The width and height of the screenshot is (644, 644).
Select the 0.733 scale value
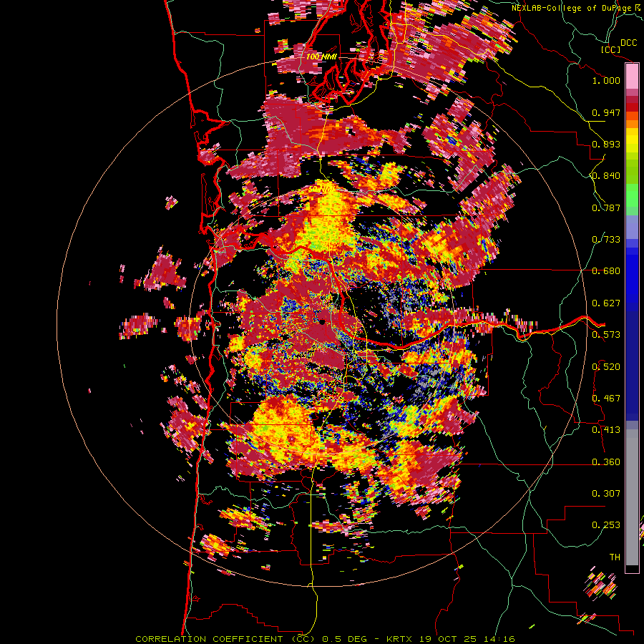coord(606,240)
